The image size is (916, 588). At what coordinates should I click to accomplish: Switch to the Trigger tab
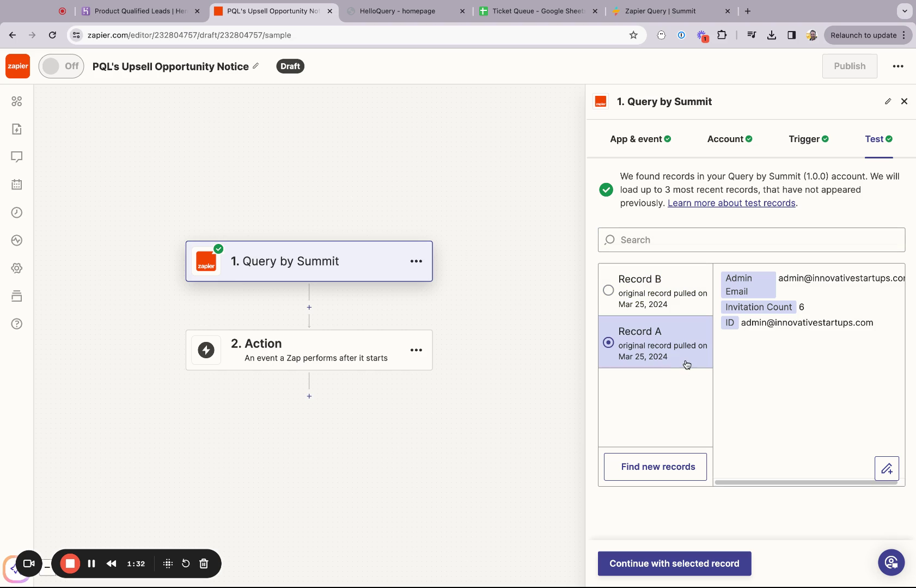click(x=804, y=139)
